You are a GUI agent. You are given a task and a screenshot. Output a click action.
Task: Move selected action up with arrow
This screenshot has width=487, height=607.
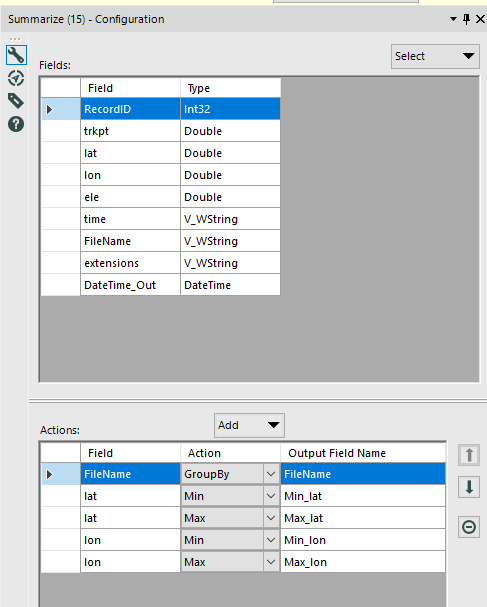[x=469, y=455]
